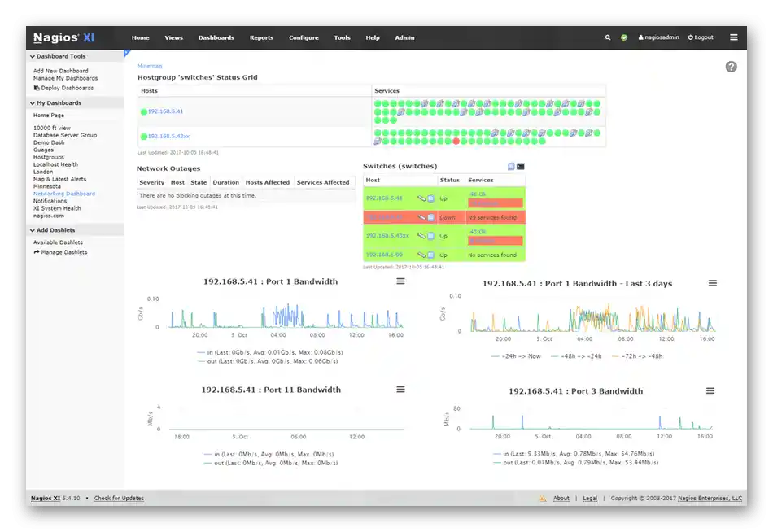Viewport: 773px width, 532px height.
Task: Open Port 11 Bandwidth chart menu icon
Action: pyautogui.click(x=401, y=389)
